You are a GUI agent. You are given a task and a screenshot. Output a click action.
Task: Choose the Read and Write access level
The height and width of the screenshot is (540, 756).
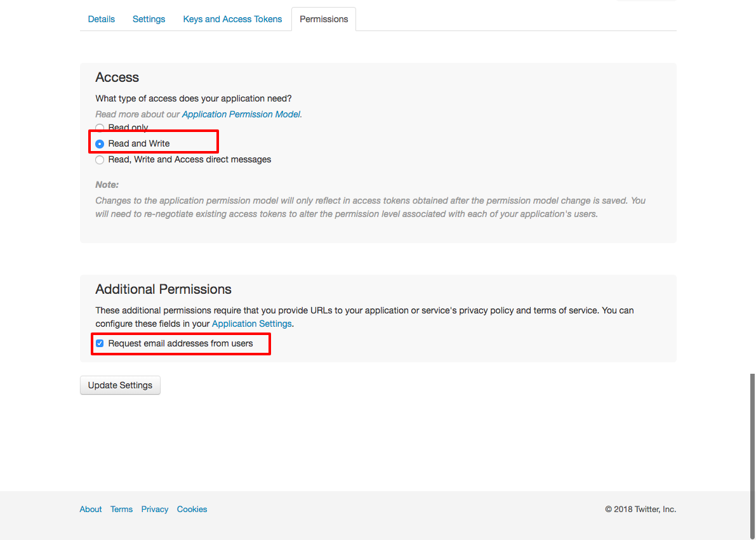pyautogui.click(x=100, y=143)
